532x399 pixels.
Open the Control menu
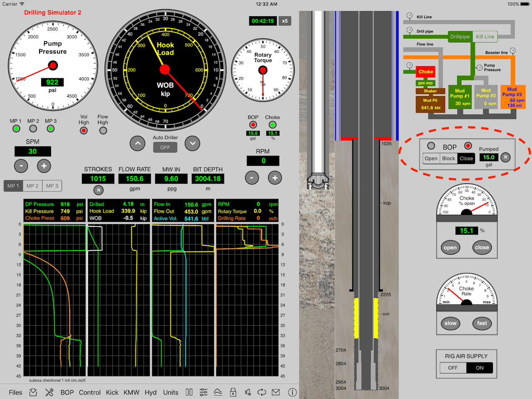(x=90, y=392)
